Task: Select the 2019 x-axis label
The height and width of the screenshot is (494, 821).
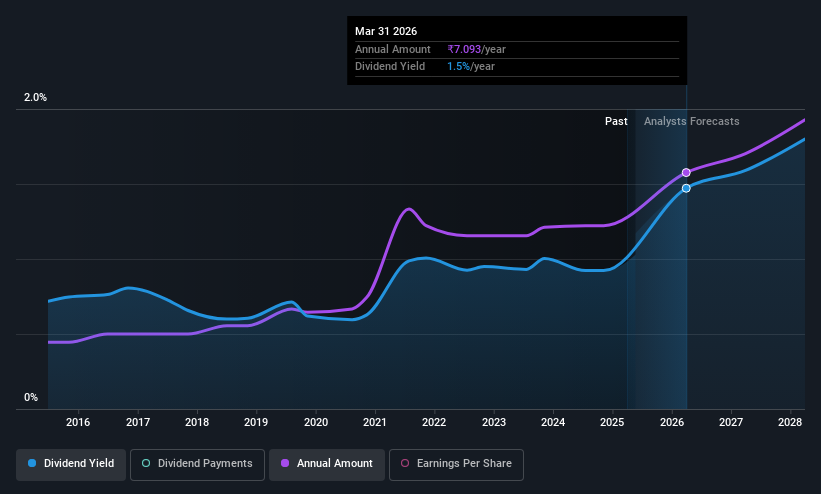Action: click(x=256, y=422)
